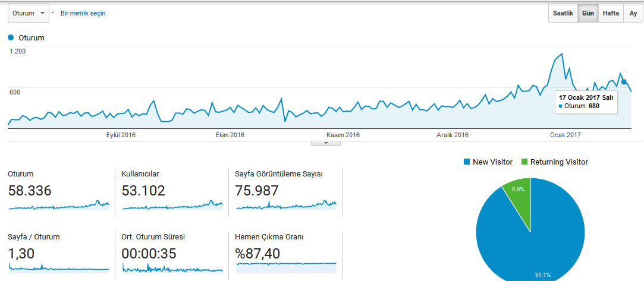
Task: Open the Oturum metric dropdown
Action: coord(29,13)
